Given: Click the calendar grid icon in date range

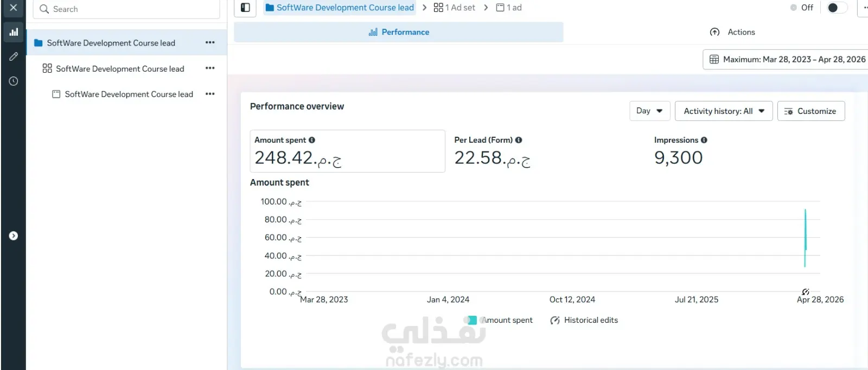Looking at the screenshot, I should pos(714,60).
